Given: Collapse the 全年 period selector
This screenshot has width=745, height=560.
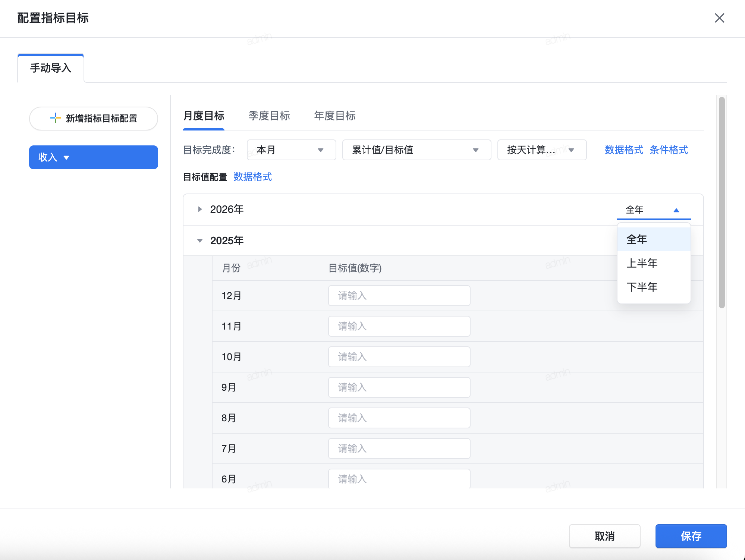Looking at the screenshot, I should [654, 210].
